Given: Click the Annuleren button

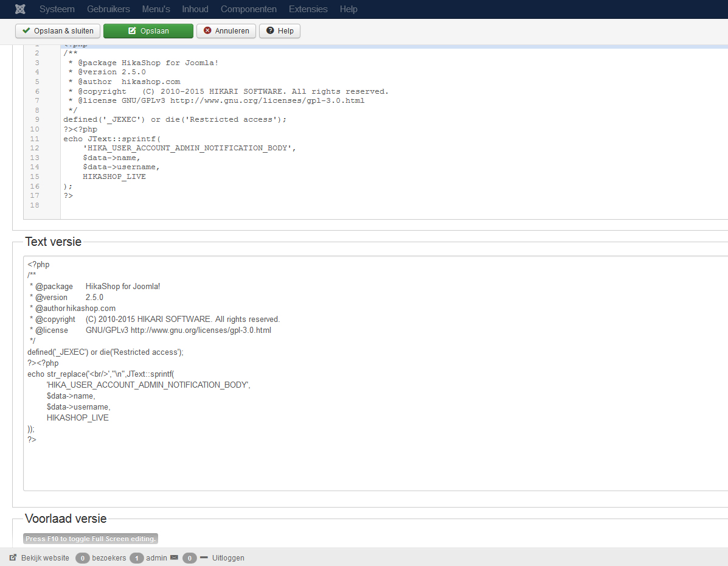Looking at the screenshot, I should pyautogui.click(x=226, y=30).
